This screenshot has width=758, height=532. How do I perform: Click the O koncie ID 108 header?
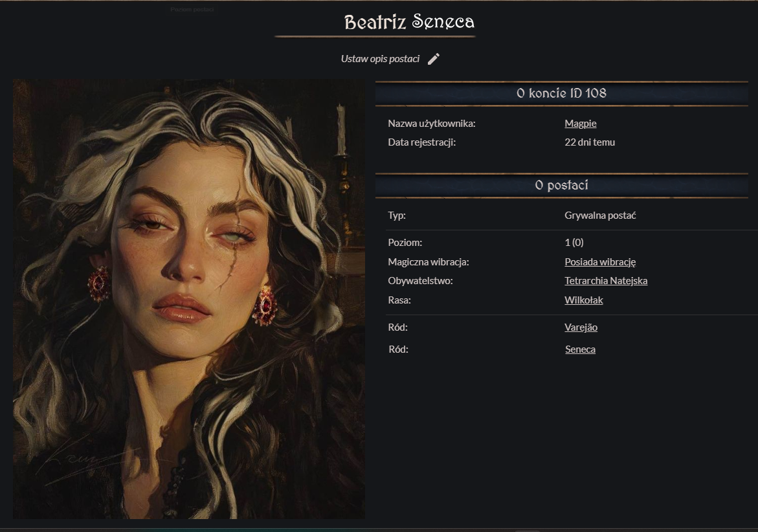click(x=561, y=93)
